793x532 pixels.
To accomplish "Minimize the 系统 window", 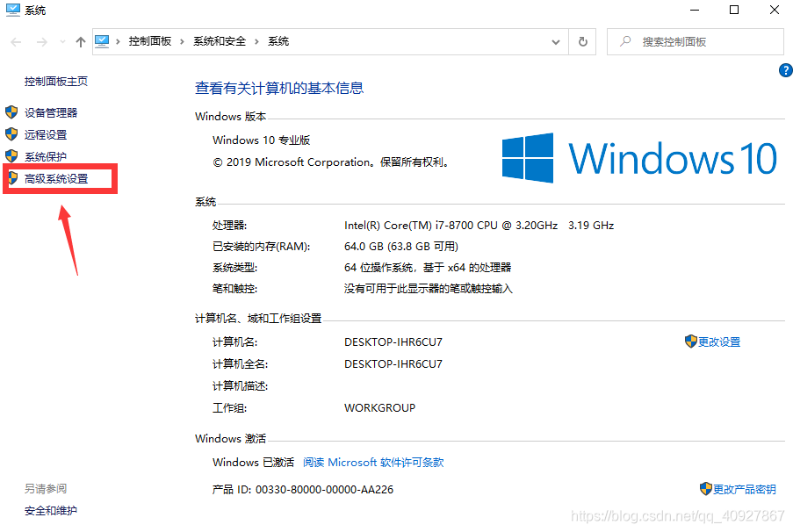I will (695, 11).
